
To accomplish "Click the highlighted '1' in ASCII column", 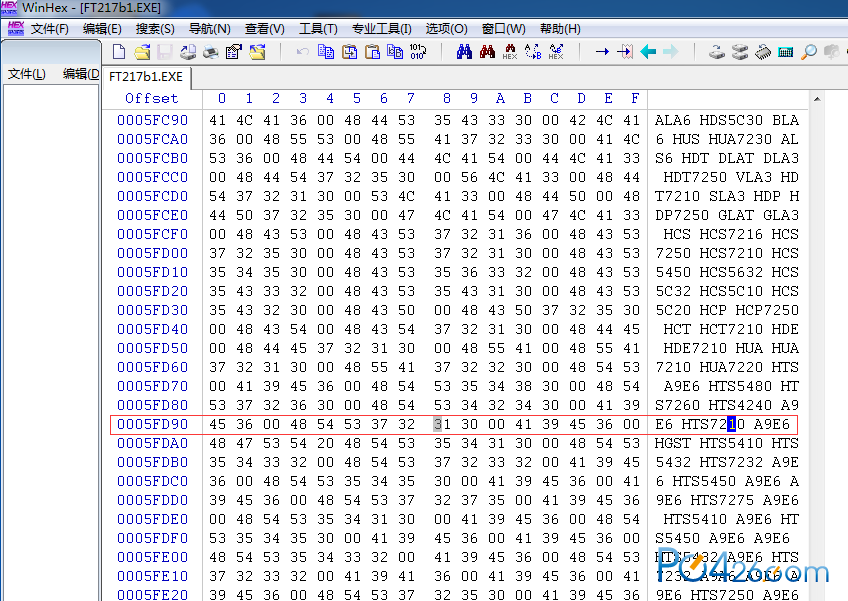I will 731,424.
